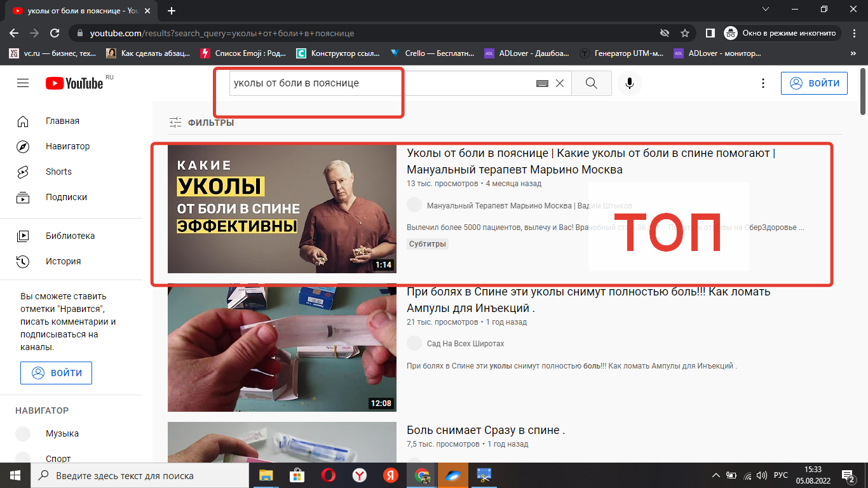Open Chrome three-dot menu
The width and height of the screenshot is (868, 488).
tap(855, 33)
